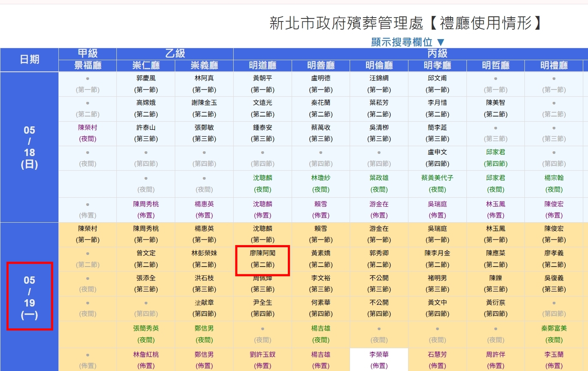The width and height of the screenshot is (588, 371).
Task: Click the 05/19 (一) date cell
Action: 29,297
